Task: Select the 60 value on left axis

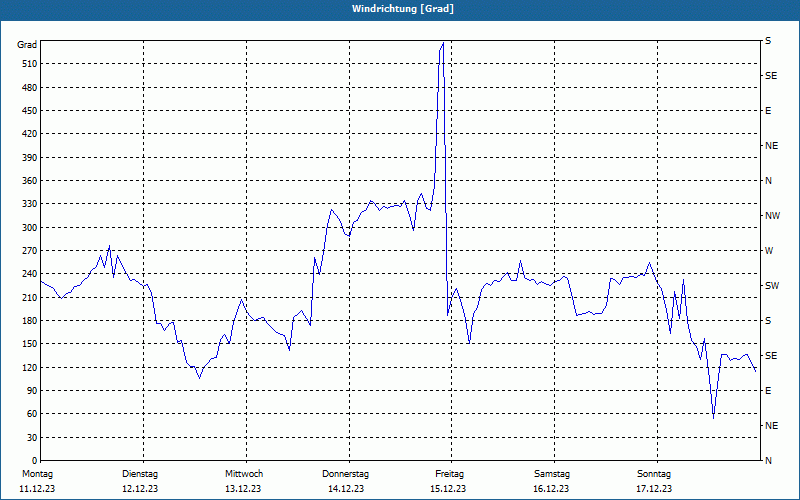Action: pyautogui.click(x=32, y=414)
